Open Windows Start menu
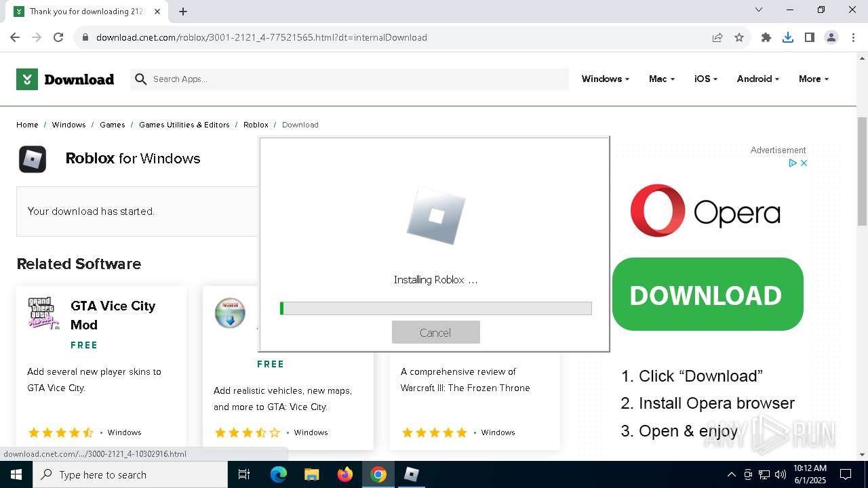 [x=16, y=474]
